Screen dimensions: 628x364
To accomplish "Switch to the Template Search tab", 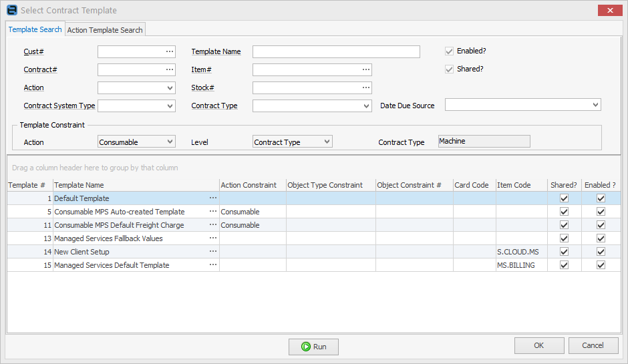I will click(x=35, y=29).
